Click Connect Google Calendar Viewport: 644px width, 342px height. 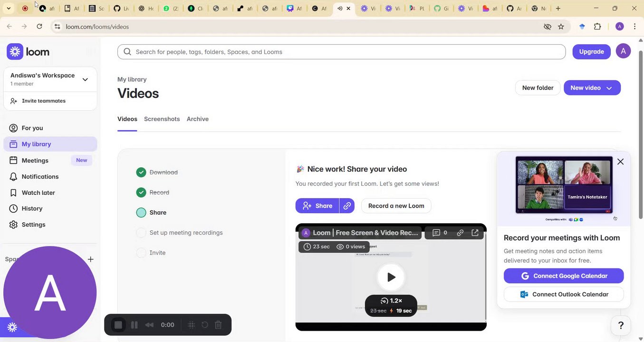click(564, 276)
